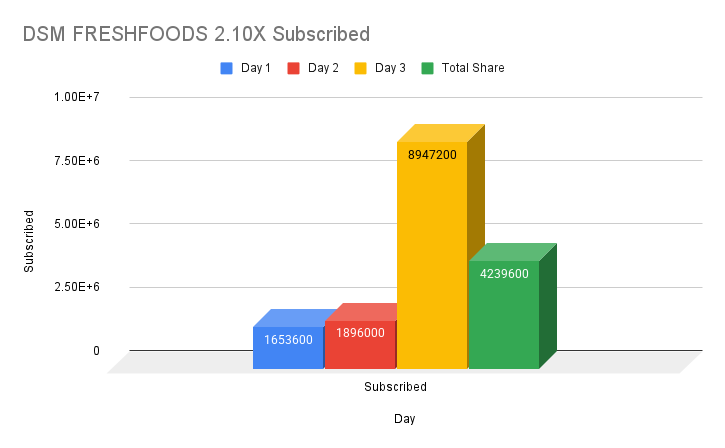The width and height of the screenshot is (725, 448).
Task: Click the 2.50E+6 y-axis tick label
Action: point(77,287)
